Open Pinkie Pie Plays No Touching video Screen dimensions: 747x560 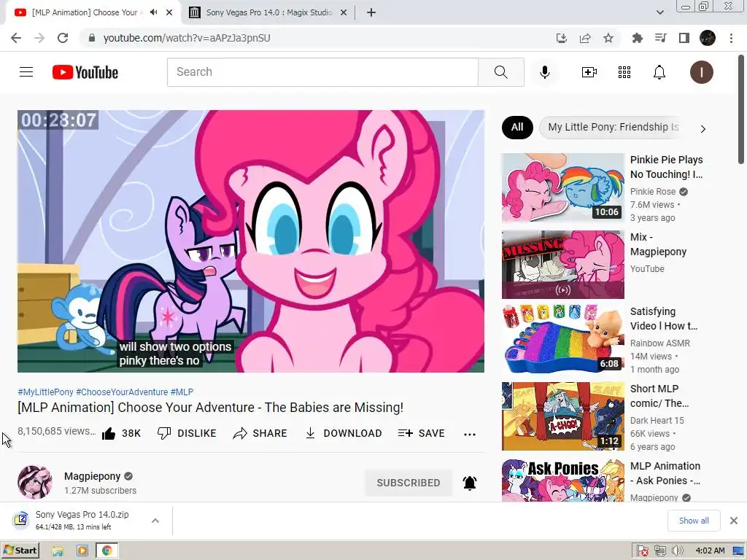(562, 187)
